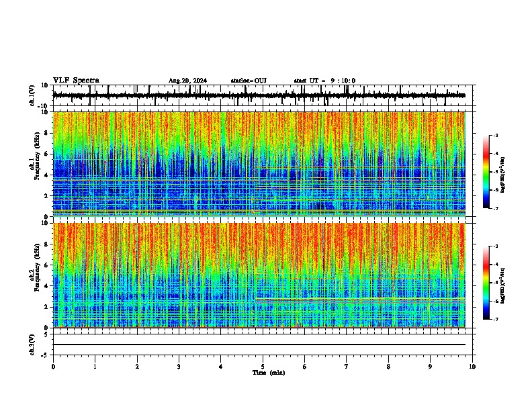532x411 pixels.
Task: Click the '2' kHz tick on ch.2 spectrogram
Action: pyautogui.click(x=46, y=307)
